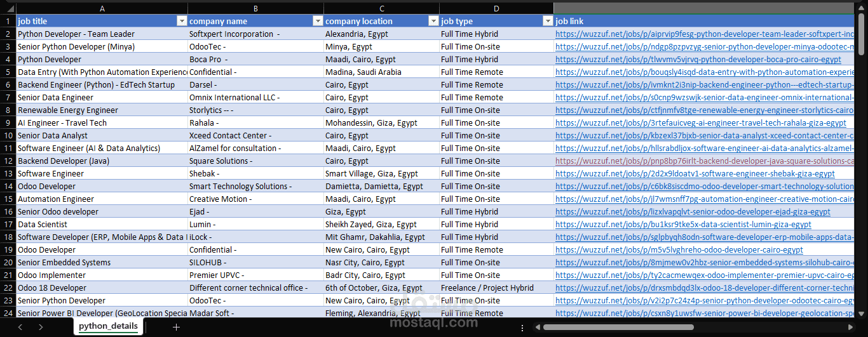
Task: Select cell 'Senior Data Engineer'
Action: (x=102, y=97)
